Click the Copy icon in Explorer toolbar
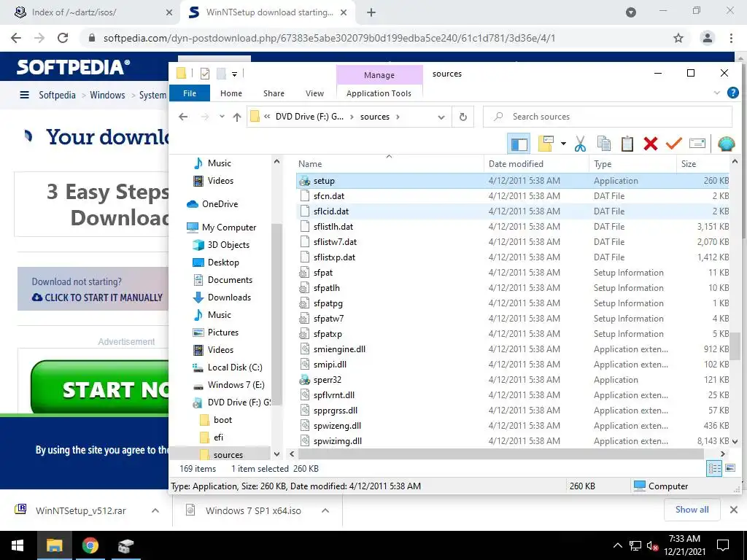 tap(604, 144)
